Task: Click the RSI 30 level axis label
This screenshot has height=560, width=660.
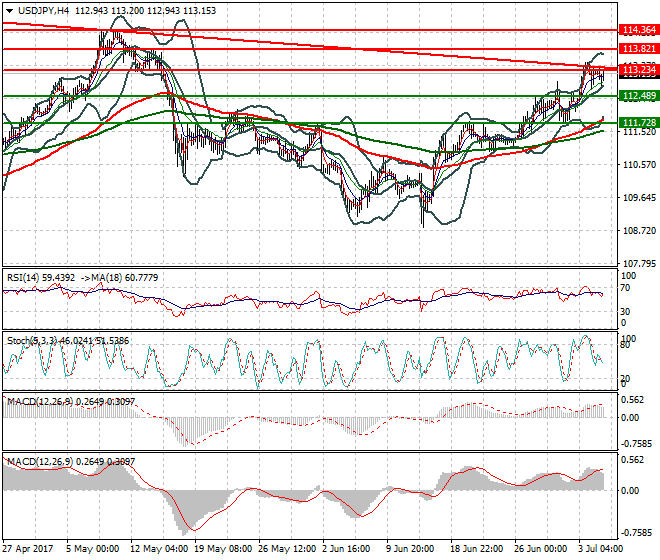Action: click(625, 312)
